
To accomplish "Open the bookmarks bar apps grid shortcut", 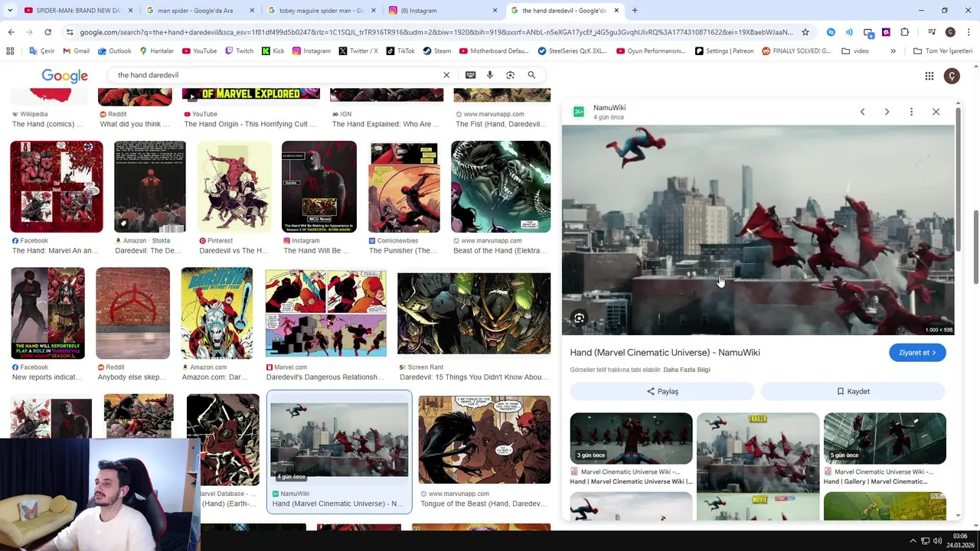I will [x=10, y=51].
